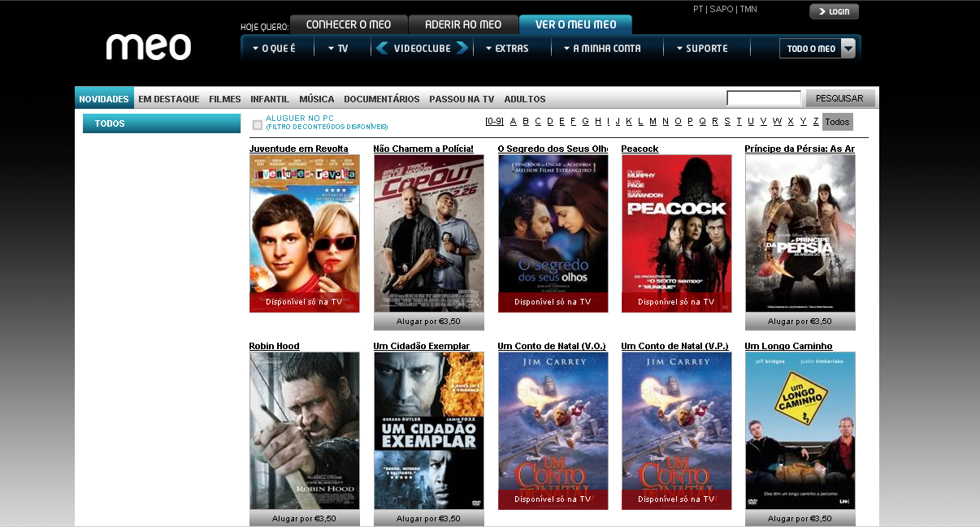The width and height of the screenshot is (980, 527).
Task: Click the Pesquisar button
Action: click(839, 98)
